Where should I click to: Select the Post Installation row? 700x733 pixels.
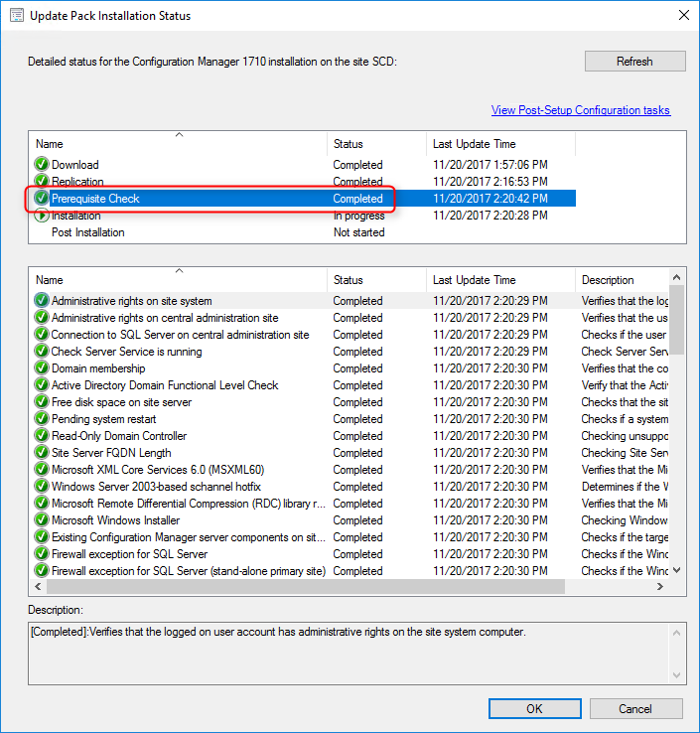304,231
